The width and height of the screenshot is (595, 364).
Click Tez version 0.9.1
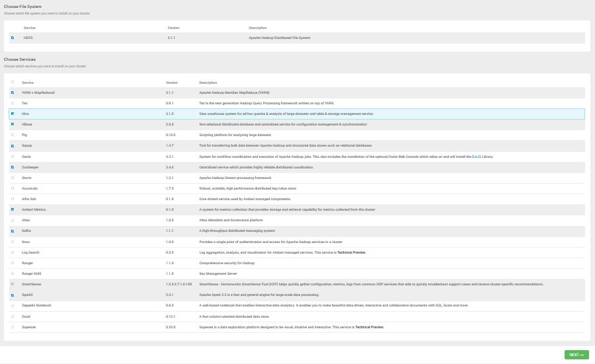[x=170, y=103]
